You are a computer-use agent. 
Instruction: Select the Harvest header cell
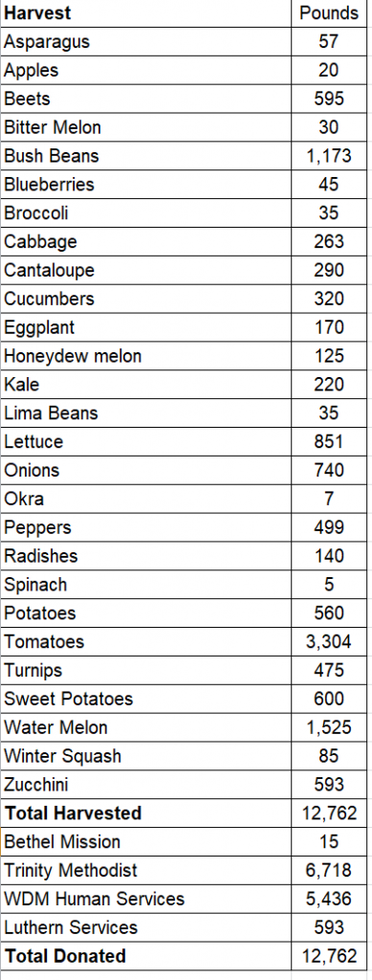(146, 13)
